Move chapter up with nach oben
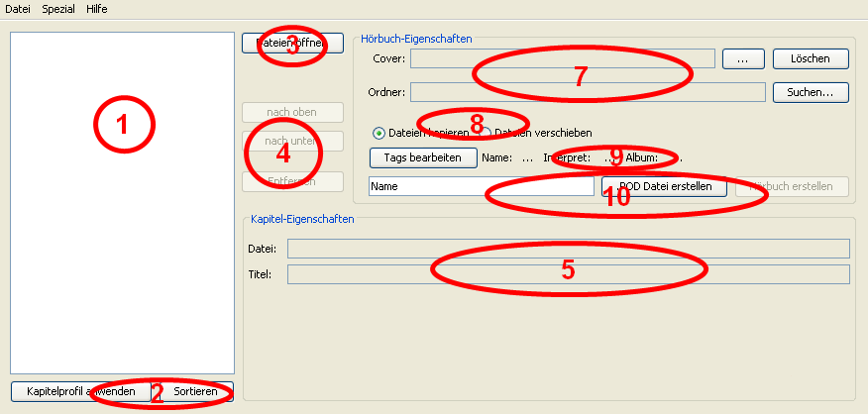 pyautogui.click(x=292, y=112)
